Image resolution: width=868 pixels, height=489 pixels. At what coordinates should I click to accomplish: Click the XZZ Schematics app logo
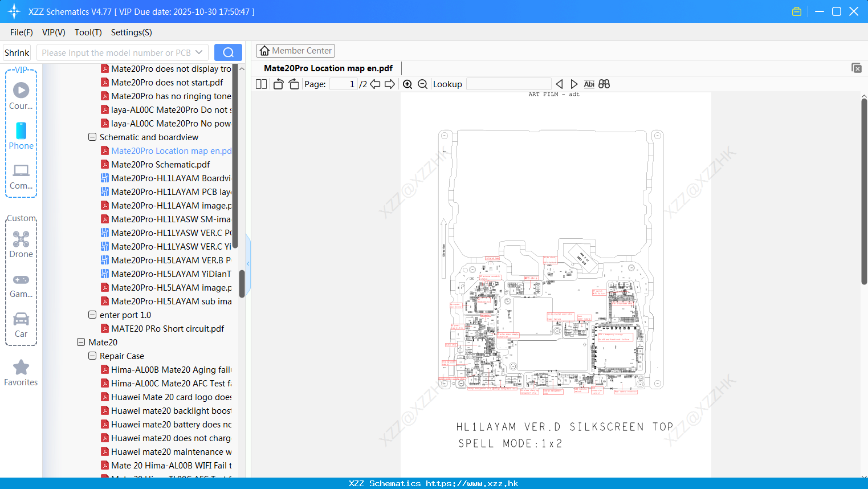point(14,11)
